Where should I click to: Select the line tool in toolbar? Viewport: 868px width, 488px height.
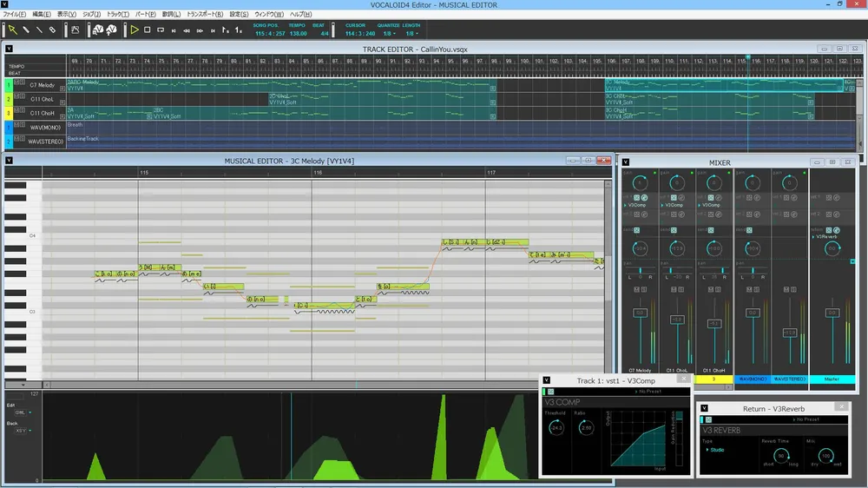coord(39,30)
